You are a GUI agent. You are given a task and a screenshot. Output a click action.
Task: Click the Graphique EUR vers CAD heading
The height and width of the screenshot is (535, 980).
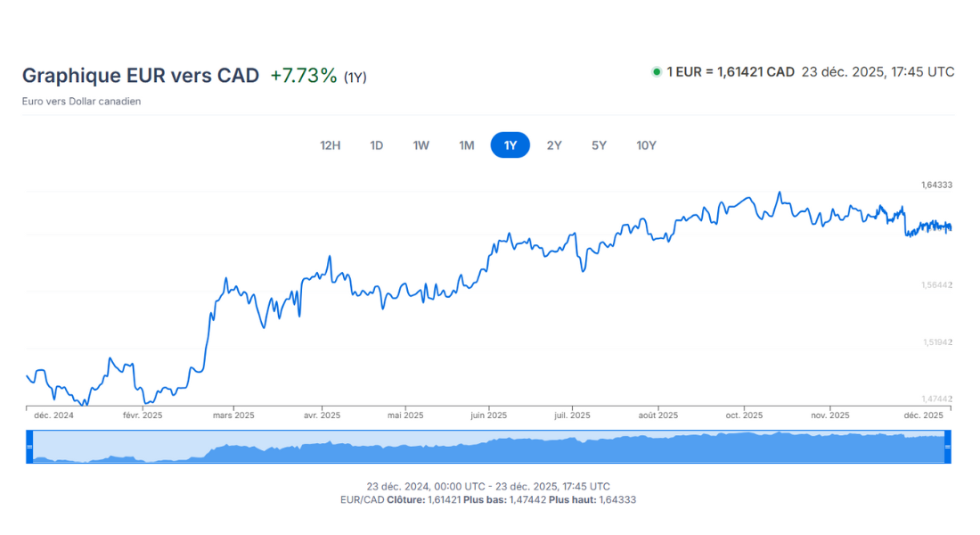pos(140,76)
